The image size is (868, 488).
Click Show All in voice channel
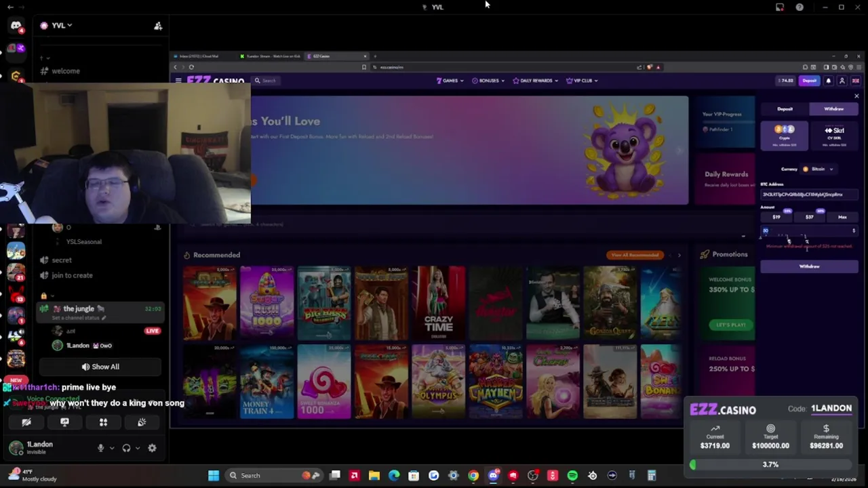tap(100, 367)
